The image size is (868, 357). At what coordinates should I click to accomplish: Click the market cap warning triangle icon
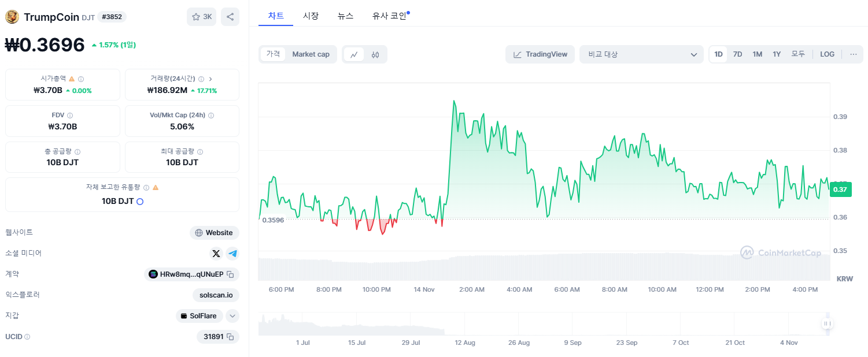[x=72, y=79]
